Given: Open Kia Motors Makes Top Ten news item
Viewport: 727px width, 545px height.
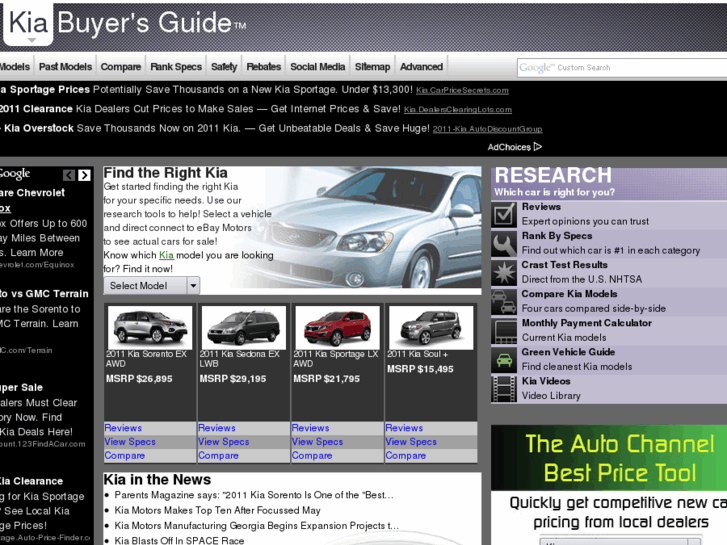Looking at the screenshot, I should click(x=217, y=510).
